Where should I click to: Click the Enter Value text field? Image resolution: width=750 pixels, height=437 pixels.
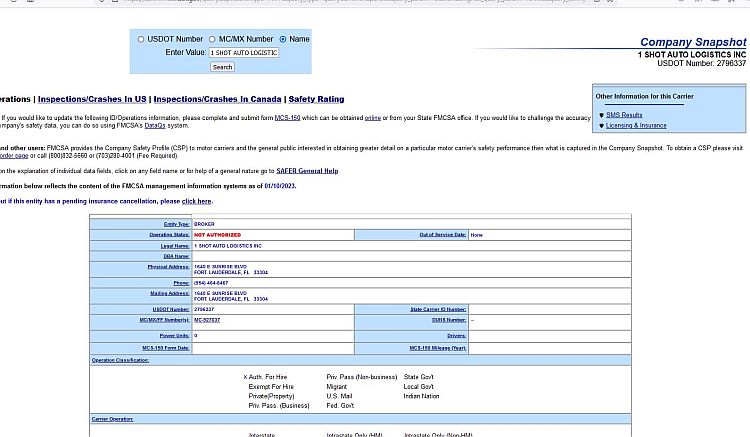pos(244,53)
